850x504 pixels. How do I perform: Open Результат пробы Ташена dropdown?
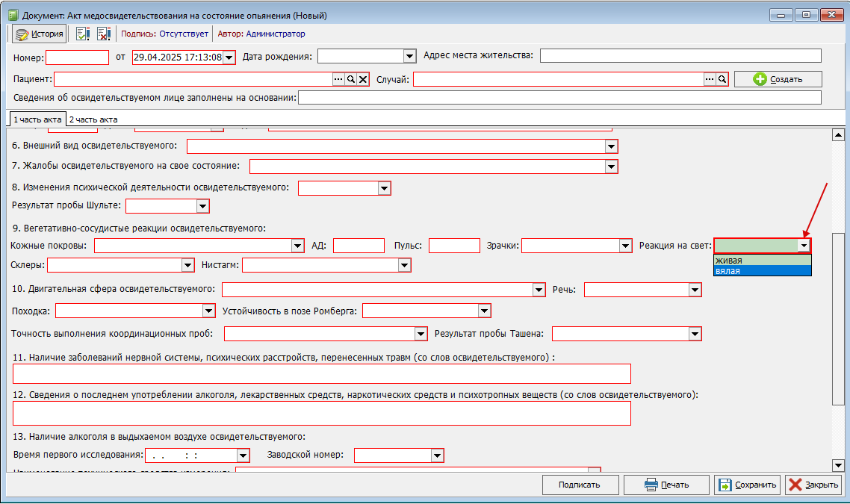tap(695, 334)
